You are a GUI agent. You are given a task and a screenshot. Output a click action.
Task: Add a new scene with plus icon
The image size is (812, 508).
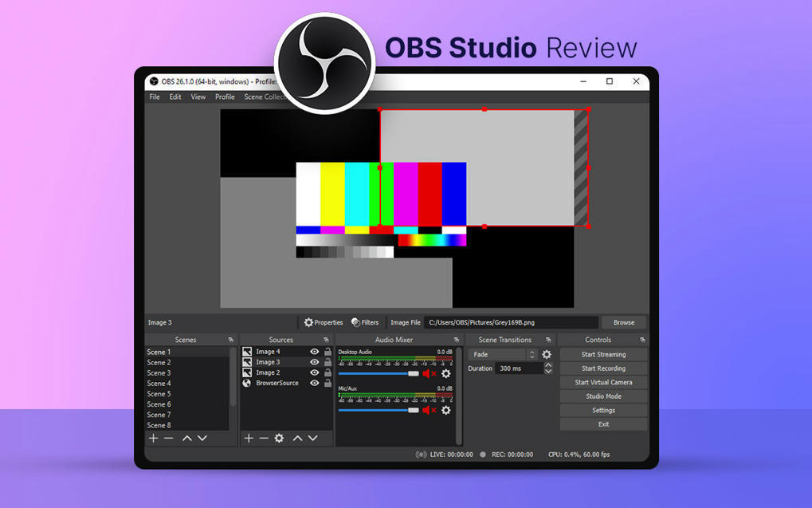pos(153,438)
